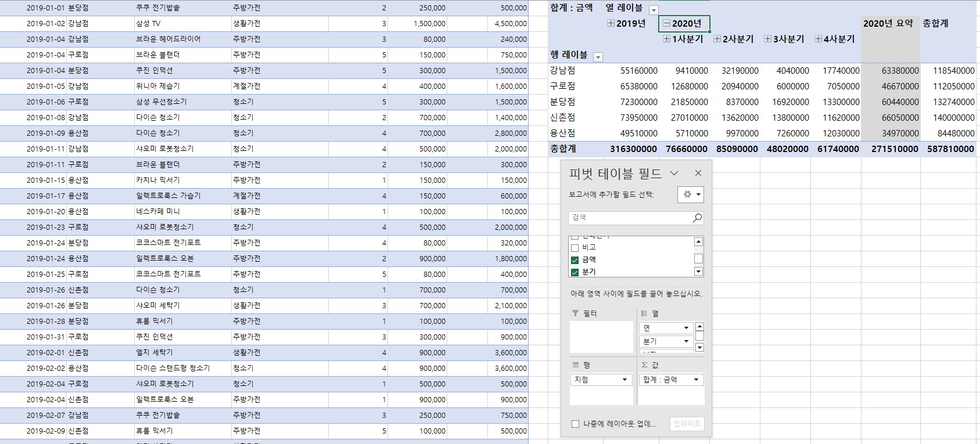
Task: Click the columns icon beside 열 label
Action: (x=644, y=313)
